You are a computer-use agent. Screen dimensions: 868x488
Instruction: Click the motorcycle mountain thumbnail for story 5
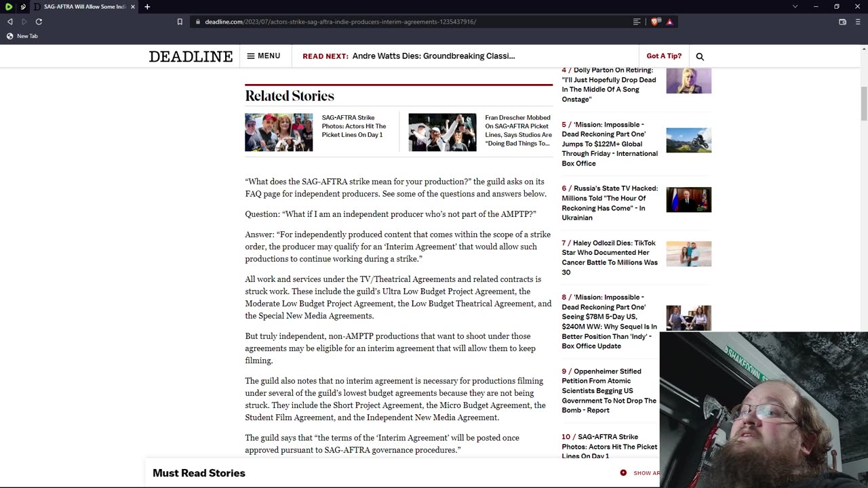tap(688, 140)
